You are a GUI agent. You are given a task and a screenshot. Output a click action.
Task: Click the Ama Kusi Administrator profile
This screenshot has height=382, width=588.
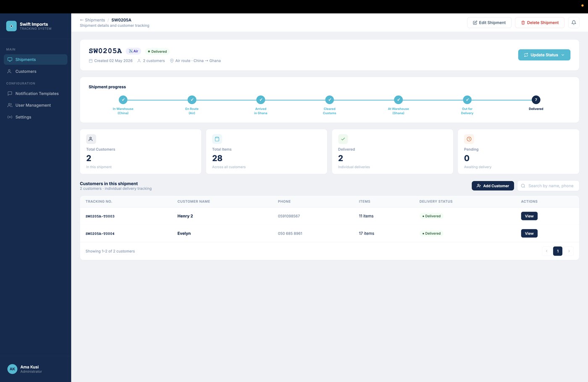tap(35, 369)
